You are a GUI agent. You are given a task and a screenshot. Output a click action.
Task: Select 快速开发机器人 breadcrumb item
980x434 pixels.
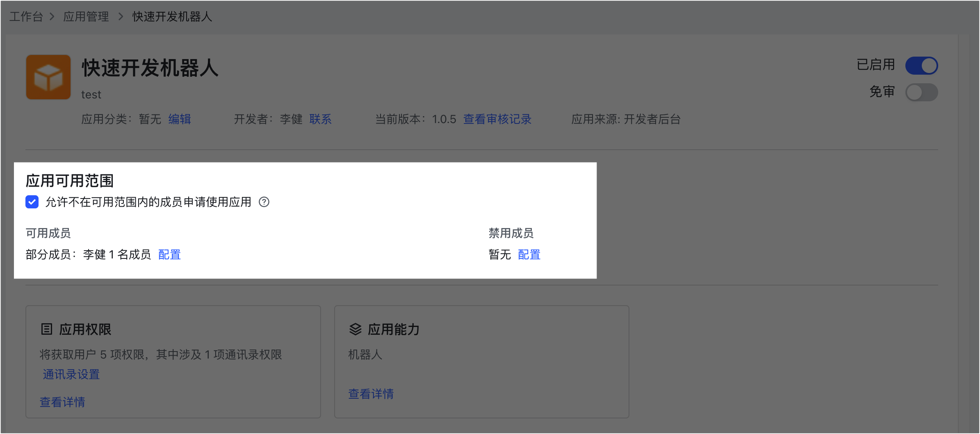[172, 17]
